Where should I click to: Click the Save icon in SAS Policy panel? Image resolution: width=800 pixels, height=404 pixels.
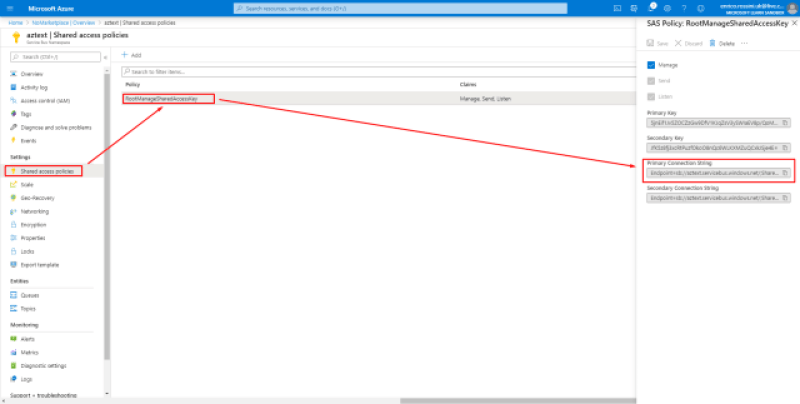650,43
